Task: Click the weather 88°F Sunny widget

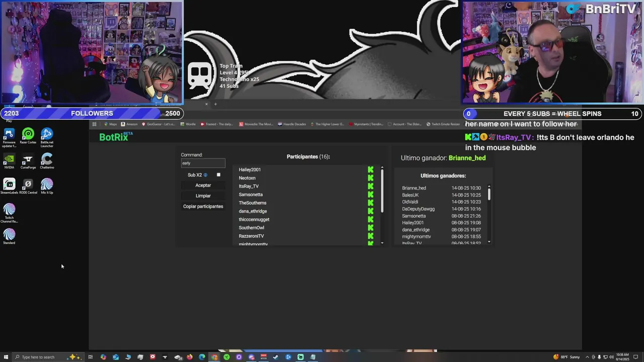Action: pyautogui.click(x=567, y=357)
